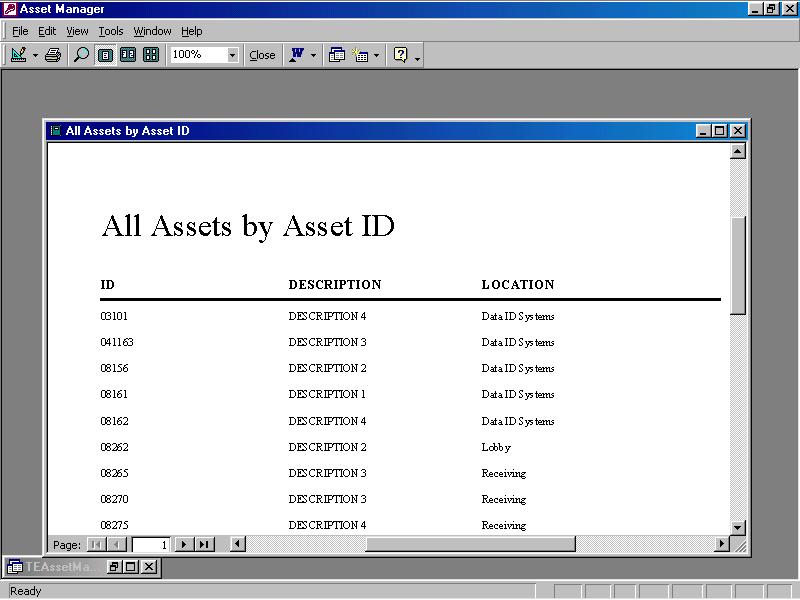The image size is (800, 600).
Task: Click horizontal scrollbar left arrow
Action: coord(237,544)
